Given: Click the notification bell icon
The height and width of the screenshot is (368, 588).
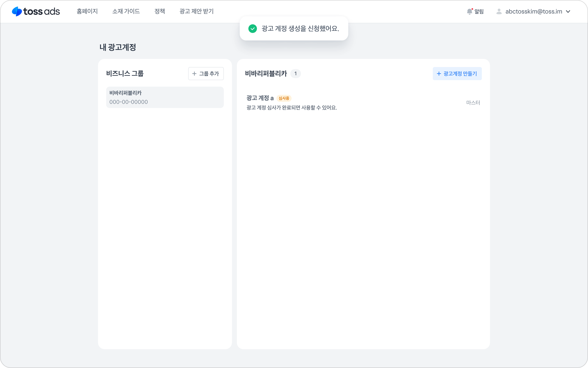Looking at the screenshot, I should pos(469,11).
